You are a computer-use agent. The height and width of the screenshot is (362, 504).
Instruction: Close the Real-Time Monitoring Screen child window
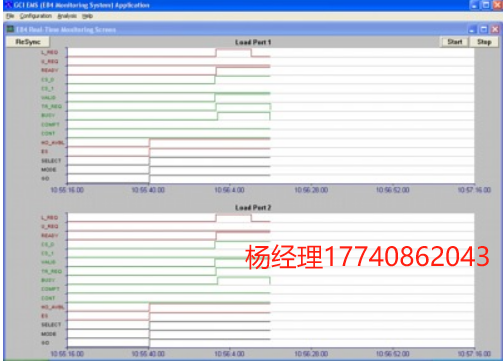495,30
